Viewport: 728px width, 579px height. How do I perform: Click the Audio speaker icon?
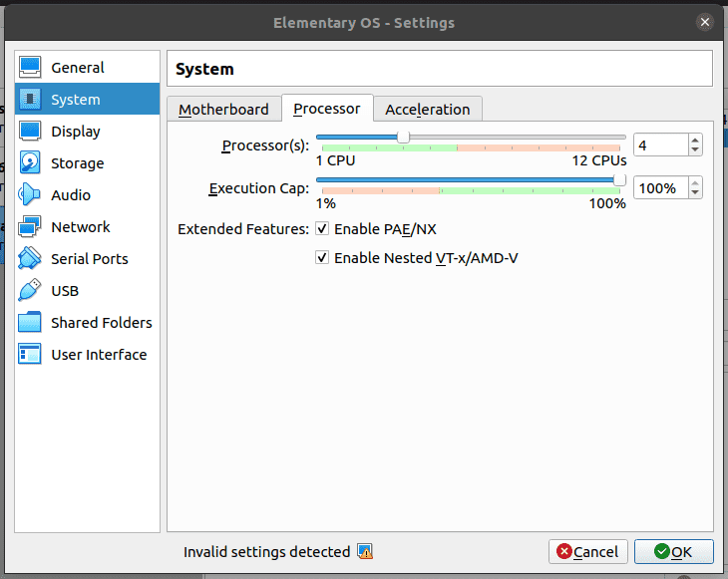pos(31,195)
